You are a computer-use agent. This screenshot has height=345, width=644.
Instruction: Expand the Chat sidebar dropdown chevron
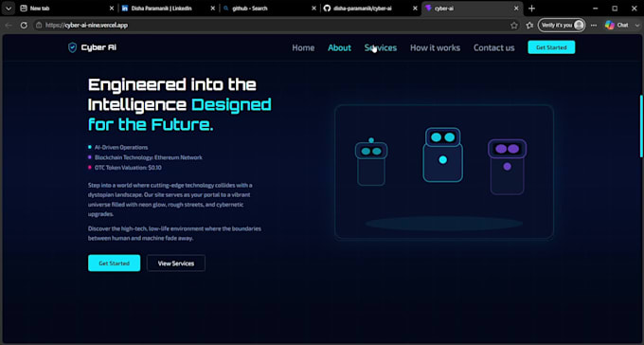coord(637,25)
